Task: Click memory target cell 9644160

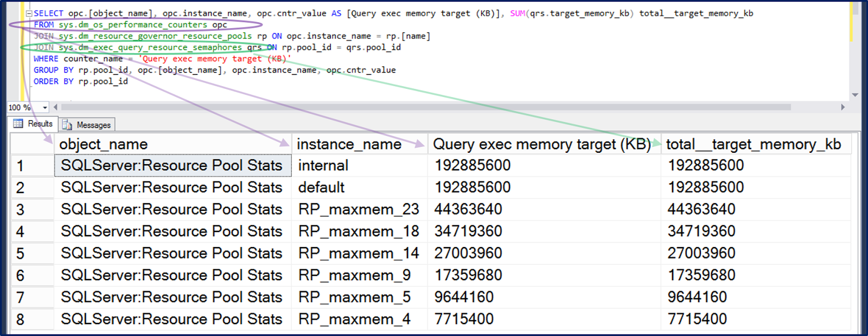Action: tap(544, 297)
